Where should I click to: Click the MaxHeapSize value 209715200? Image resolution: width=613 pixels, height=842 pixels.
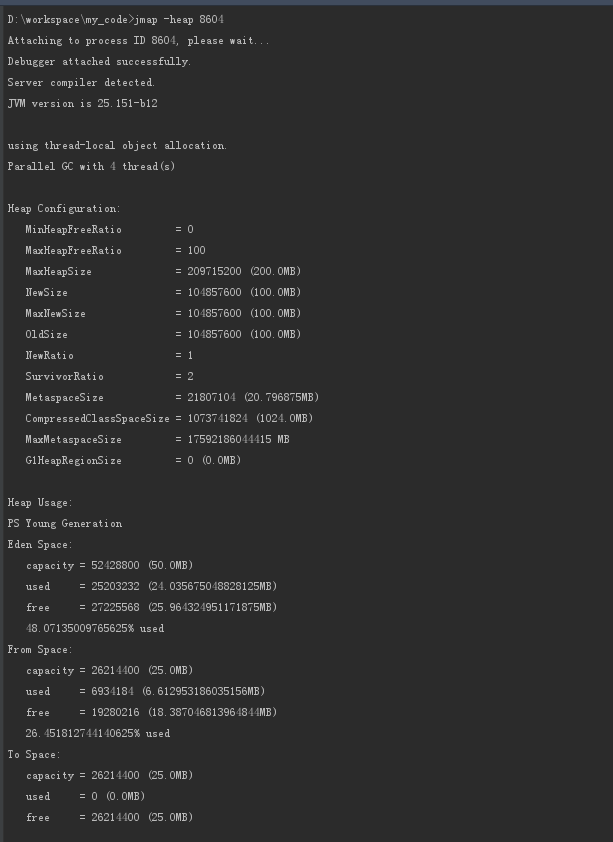[x=214, y=271]
